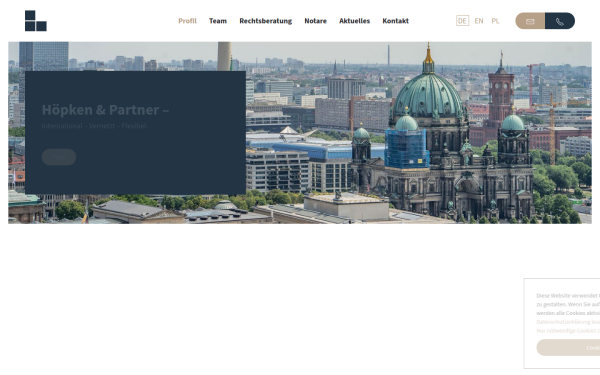Viewport: 600px width, 375px height.
Task: Click the envelope email icon button
Action: pyautogui.click(x=530, y=21)
